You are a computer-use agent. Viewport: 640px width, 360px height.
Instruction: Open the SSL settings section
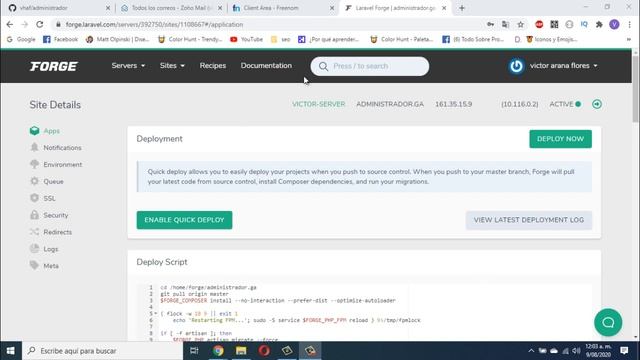click(42, 198)
